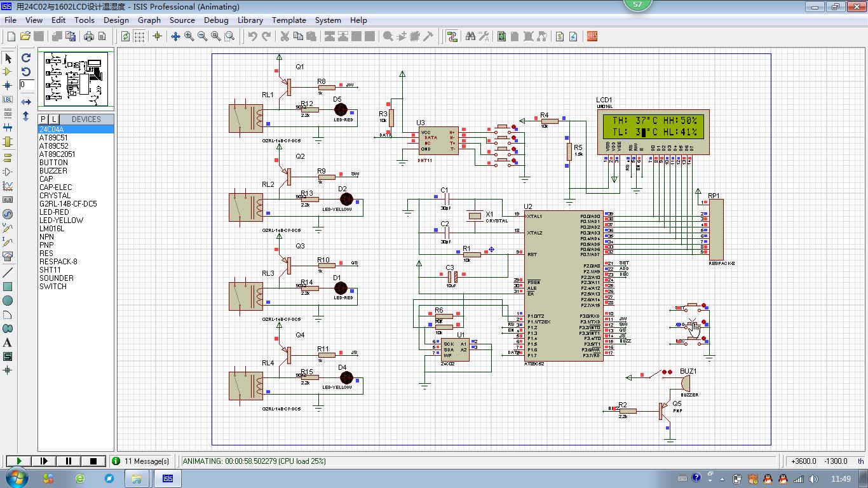Screen dimensions: 868x488
Task: Open the ARES PCB layout icon
Action: [x=592, y=37]
